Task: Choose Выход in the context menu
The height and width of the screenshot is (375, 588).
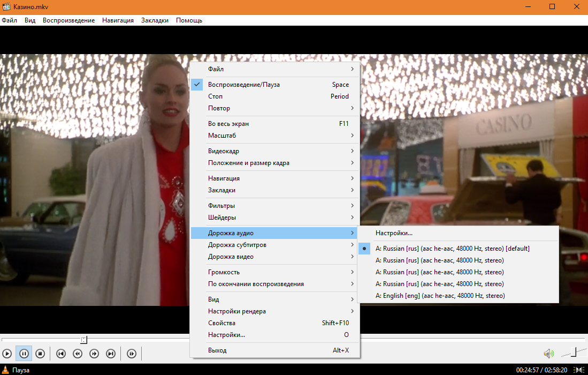Action: click(275, 350)
